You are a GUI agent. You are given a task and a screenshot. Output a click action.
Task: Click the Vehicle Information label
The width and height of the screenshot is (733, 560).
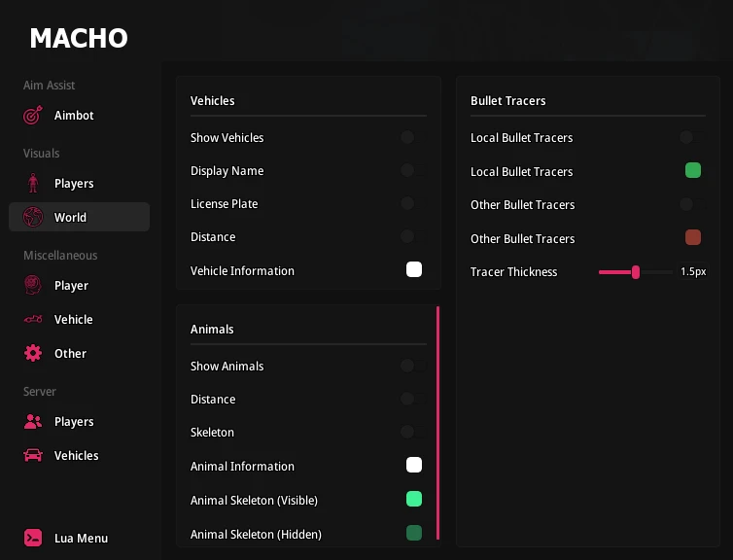tap(242, 271)
